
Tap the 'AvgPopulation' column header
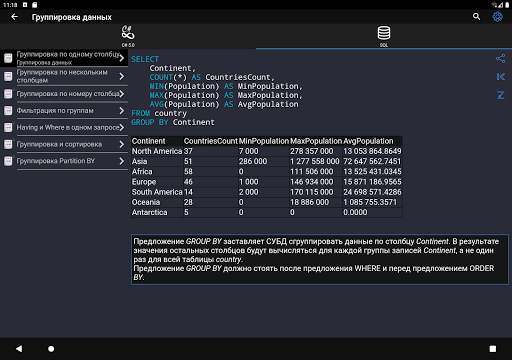[368, 141]
